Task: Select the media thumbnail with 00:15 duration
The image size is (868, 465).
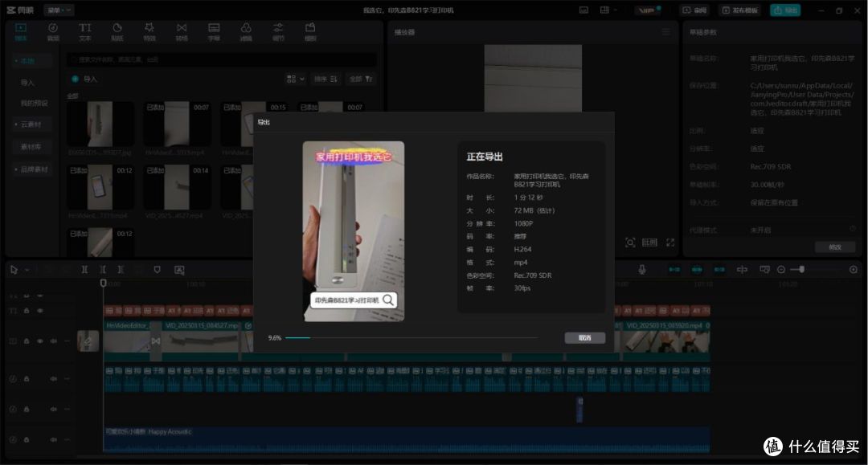Action: click(x=253, y=124)
